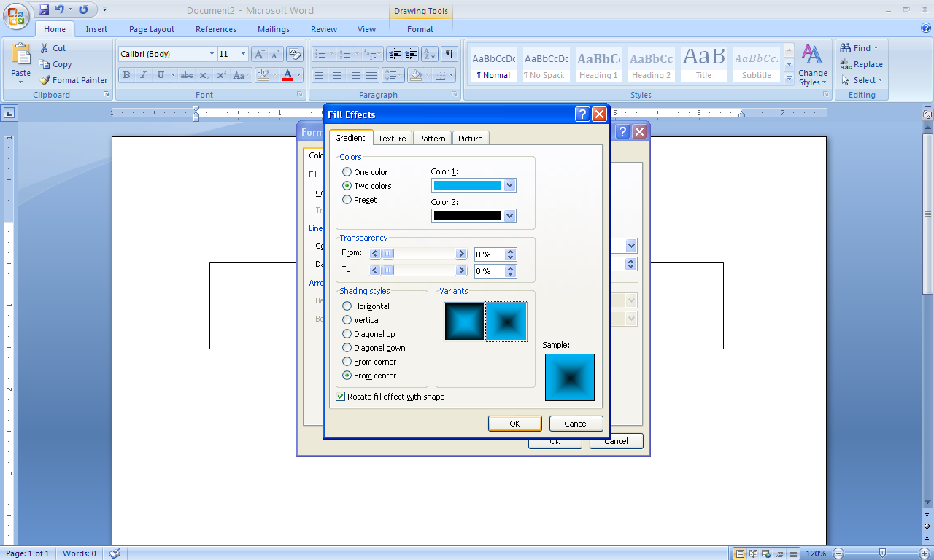Viewport: 934px width, 560px height.
Task: Open font size dropdown
Action: coord(244,54)
